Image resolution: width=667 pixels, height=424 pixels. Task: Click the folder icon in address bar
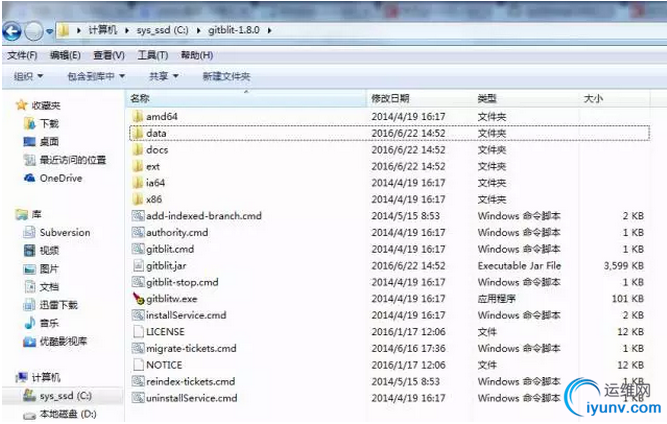63,30
